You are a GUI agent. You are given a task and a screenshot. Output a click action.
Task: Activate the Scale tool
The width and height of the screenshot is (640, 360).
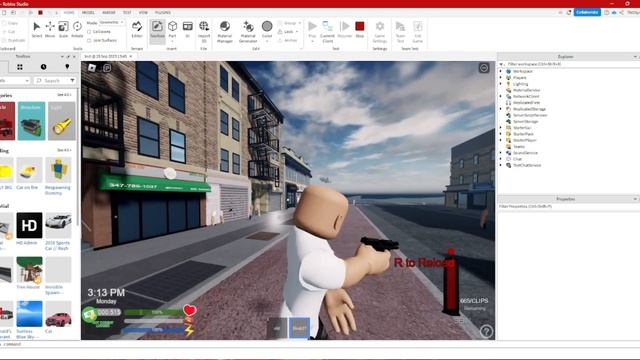pyautogui.click(x=63, y=29)
